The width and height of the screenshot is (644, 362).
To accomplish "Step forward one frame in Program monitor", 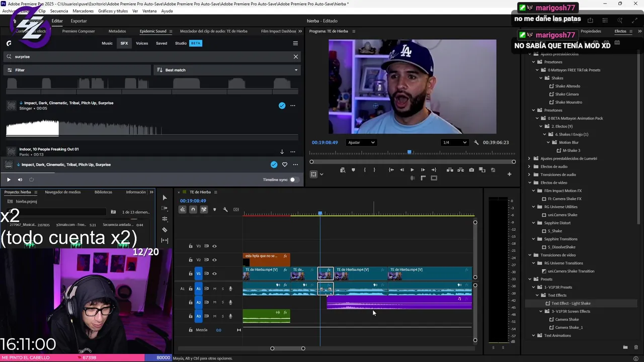I will point(423,170).
